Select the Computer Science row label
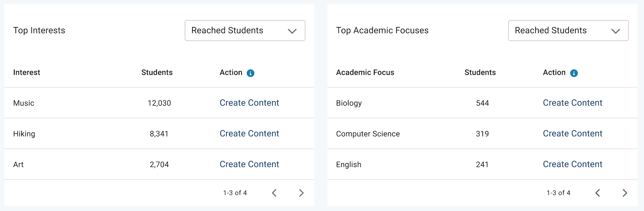This screenshot has width=644, height=211. click(368, 134)
